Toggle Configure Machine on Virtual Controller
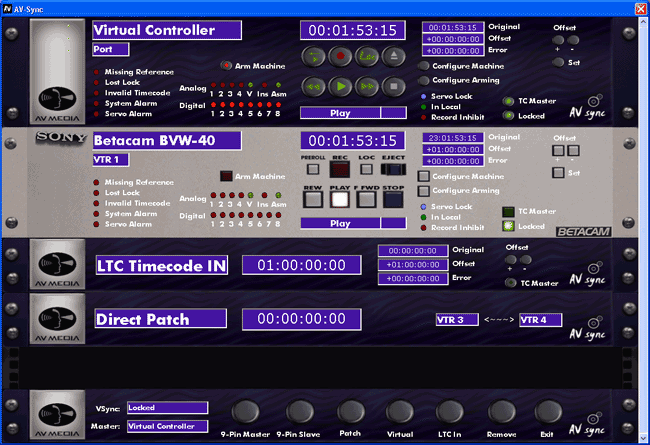Screen dimensions: 650x445 (423, 66)
